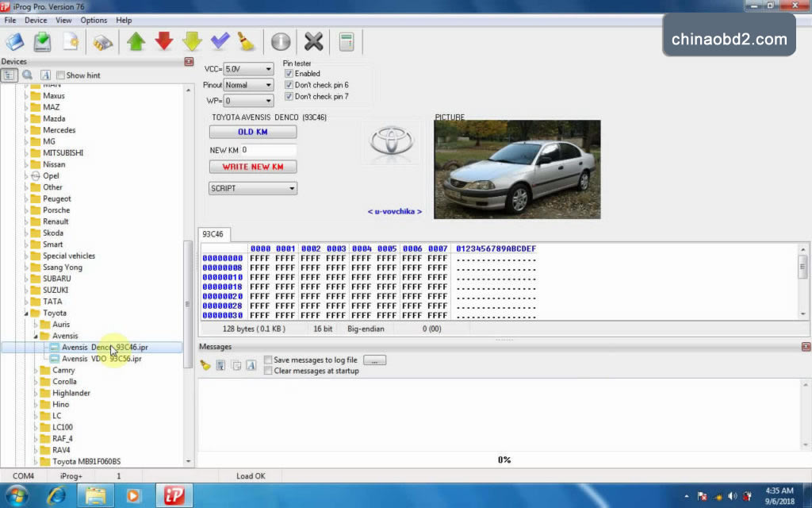Expand the Mercedes folder
Viewport: 812px width, 508px height.
pyautogui.click(x=26, y=130)
